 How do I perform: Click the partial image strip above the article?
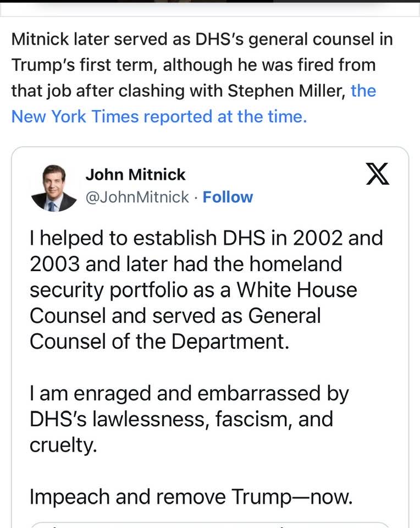pyautogui.click(x=210, y=2)
